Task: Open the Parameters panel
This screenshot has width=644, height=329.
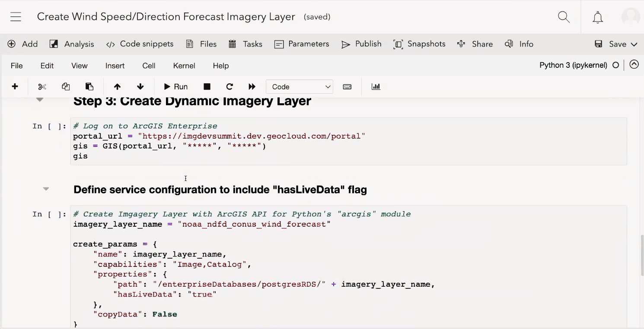Action: pos(302,44)
